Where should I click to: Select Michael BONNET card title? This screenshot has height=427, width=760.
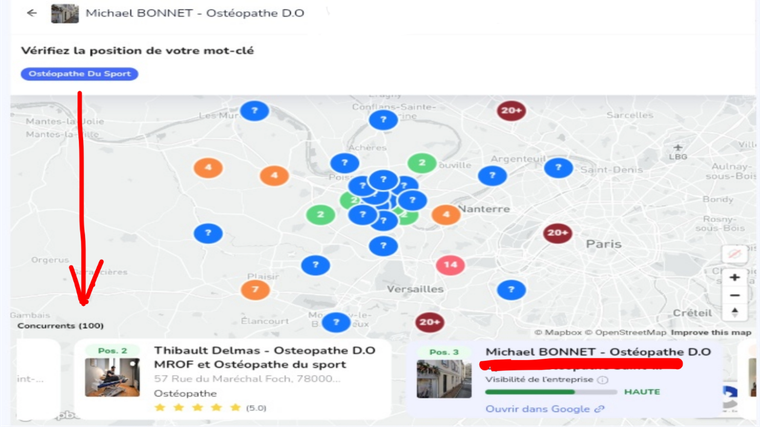[x=598, y=352]
